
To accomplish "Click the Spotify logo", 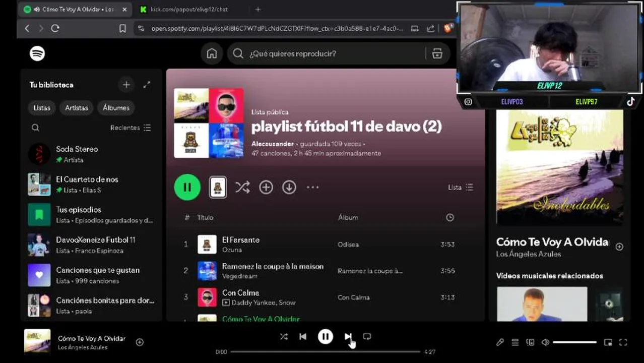I will click(x=37, y=53).
